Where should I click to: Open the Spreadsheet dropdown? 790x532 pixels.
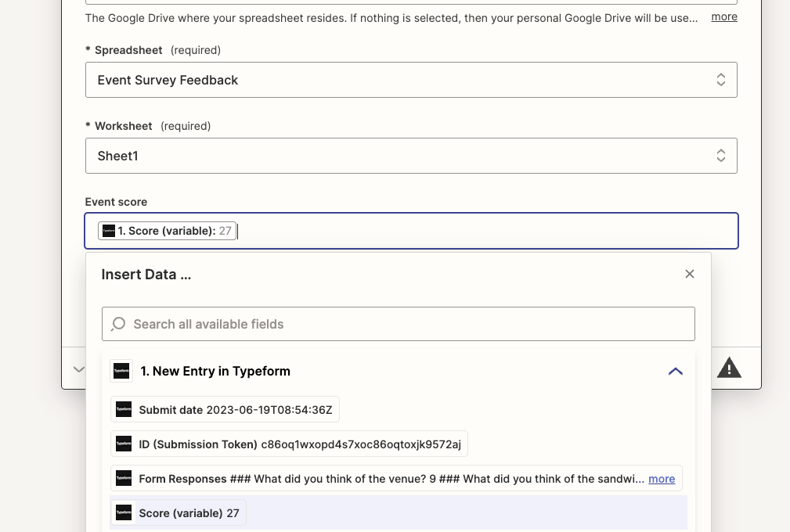tap(411, 80)
